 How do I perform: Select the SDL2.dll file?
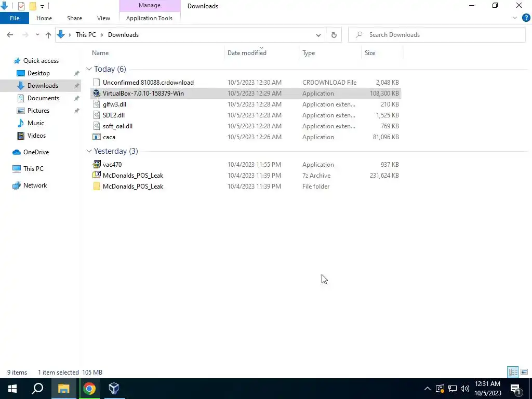coord(114,115)
